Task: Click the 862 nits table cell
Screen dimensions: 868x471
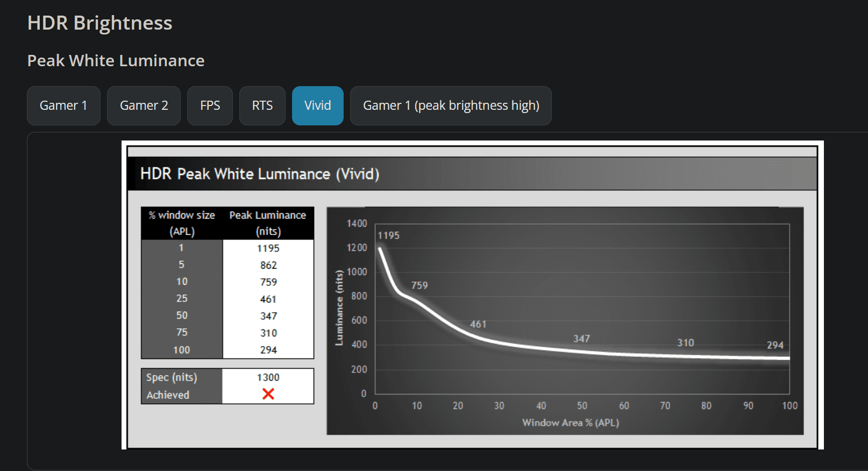Action: click(x=268, y=265)
